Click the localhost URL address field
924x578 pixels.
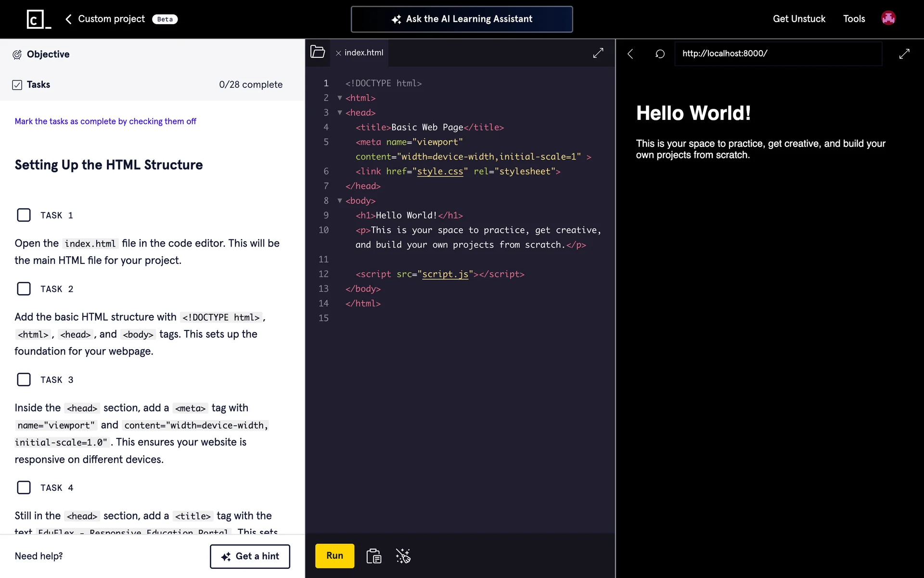(x=778, y=53)
